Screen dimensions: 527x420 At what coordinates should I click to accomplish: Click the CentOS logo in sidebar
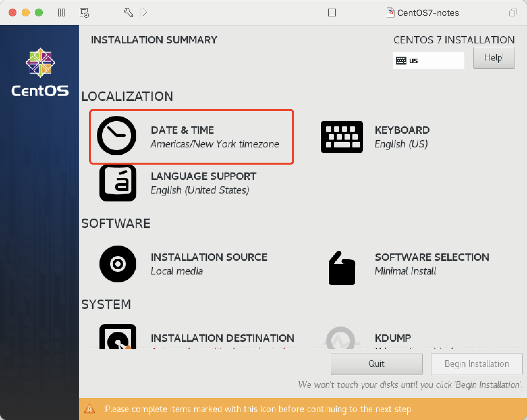click(x=41, y=63)
